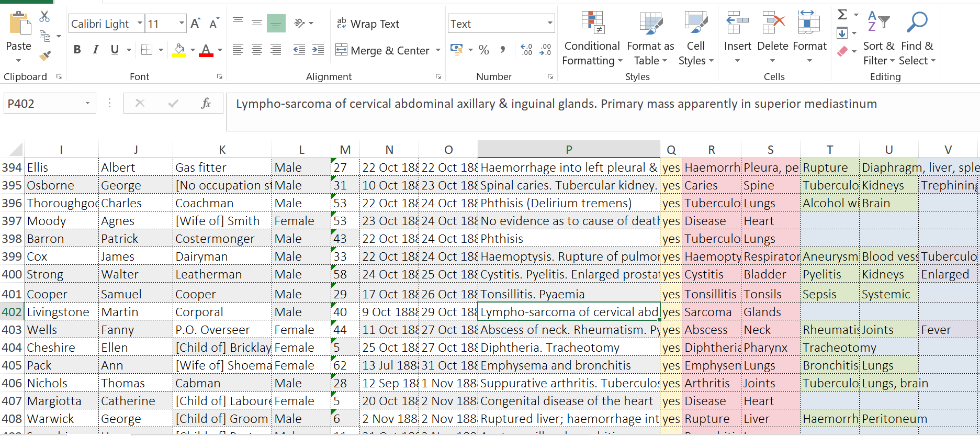Select row 402 header
This screenshot has width=980, height=436.
point(12,312)
